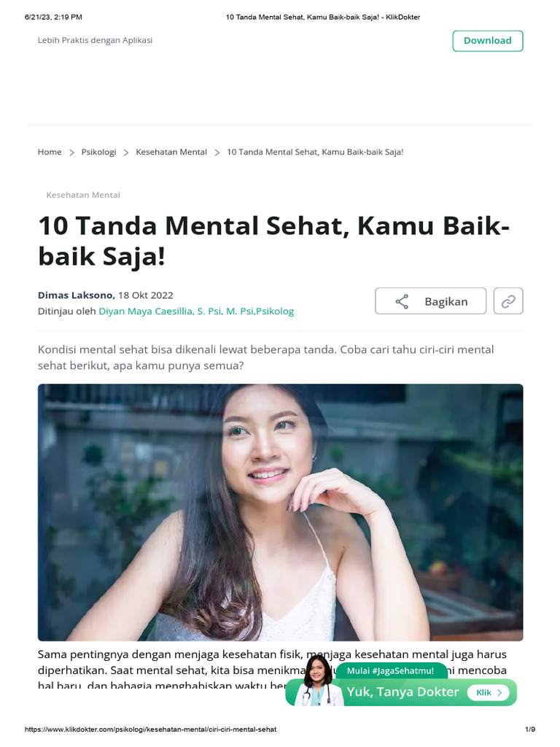Click the arrow icon on Klik pill
This screenshot has width=560, height=747.
click(x=499, y=693)
